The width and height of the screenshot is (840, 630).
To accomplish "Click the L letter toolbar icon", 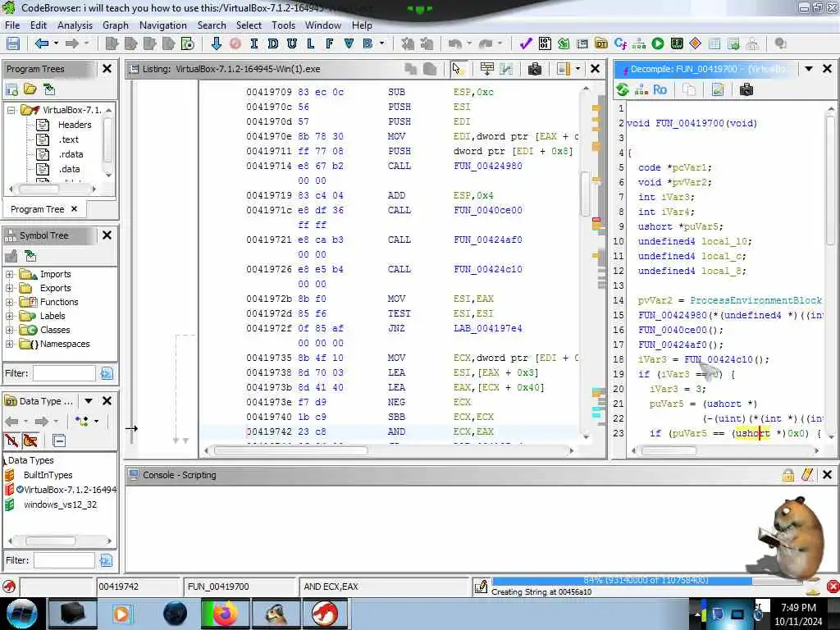I will pos(311,44).
